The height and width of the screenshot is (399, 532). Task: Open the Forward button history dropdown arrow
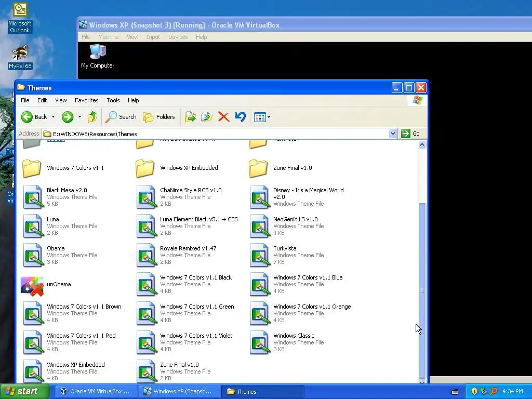point(79,117)
